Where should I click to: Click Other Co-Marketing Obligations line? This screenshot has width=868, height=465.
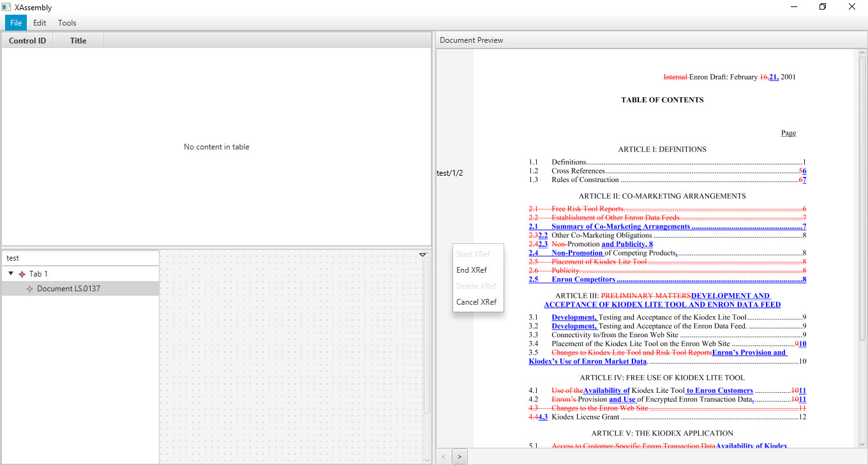[668, 236]
